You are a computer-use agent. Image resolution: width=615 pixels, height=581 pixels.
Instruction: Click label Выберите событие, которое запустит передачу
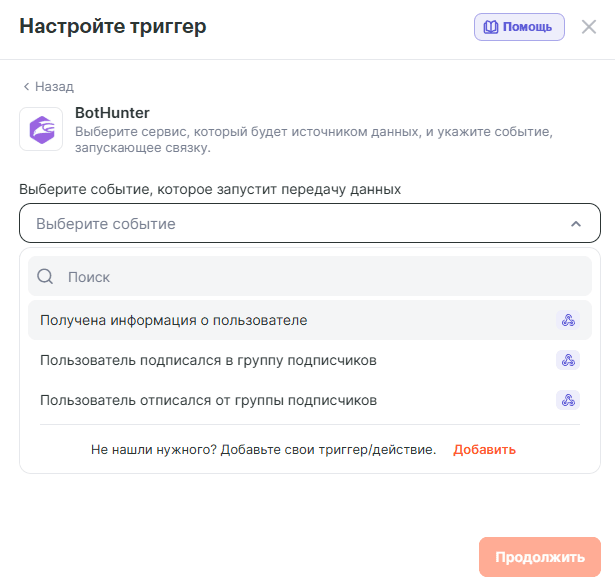(x=210, y=189)
